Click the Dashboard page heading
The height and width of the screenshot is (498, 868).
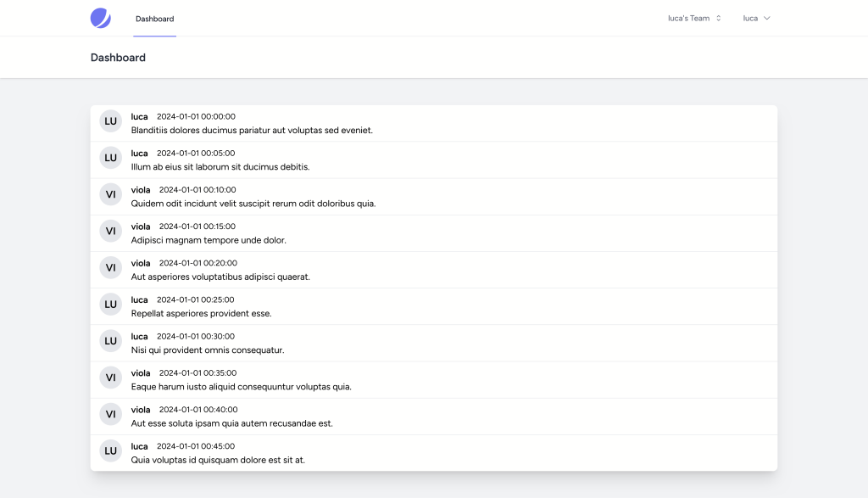pos(118,58)
